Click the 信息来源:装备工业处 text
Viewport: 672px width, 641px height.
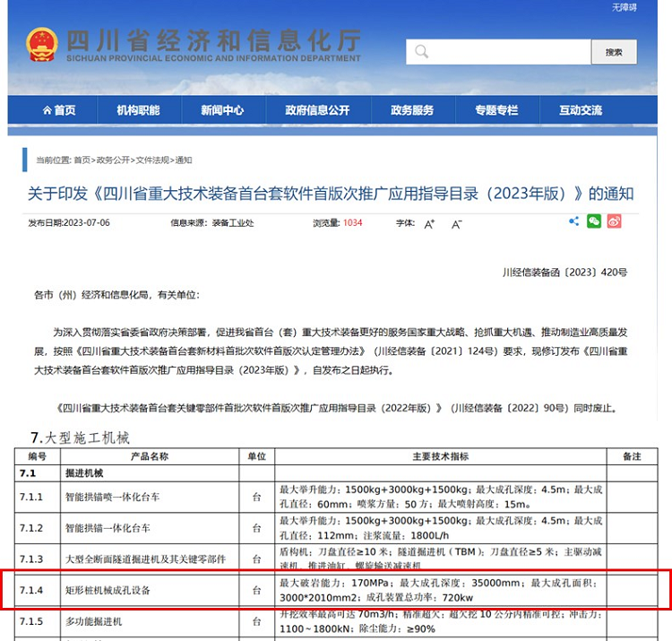pyautogui.click(x=212, y=222)
